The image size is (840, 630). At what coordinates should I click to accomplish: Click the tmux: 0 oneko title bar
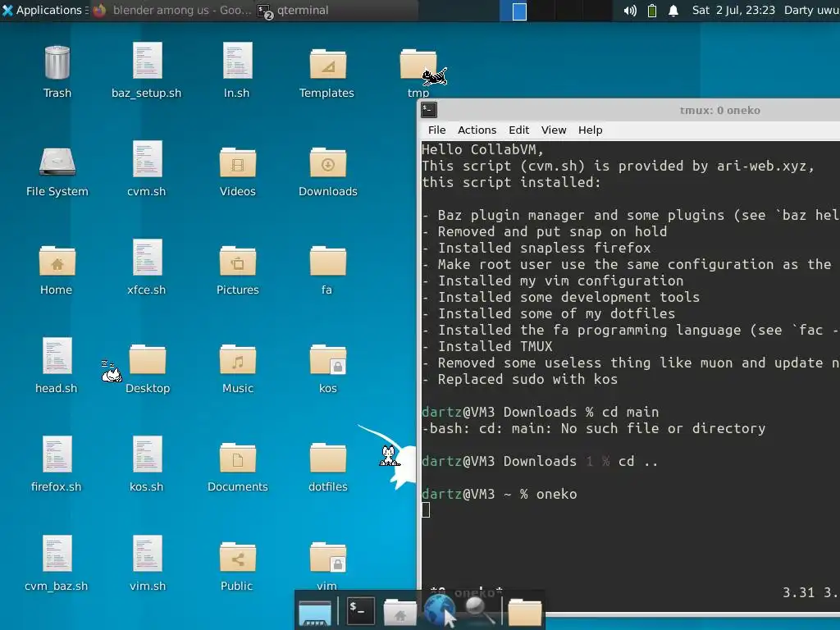tap(719, 111)
